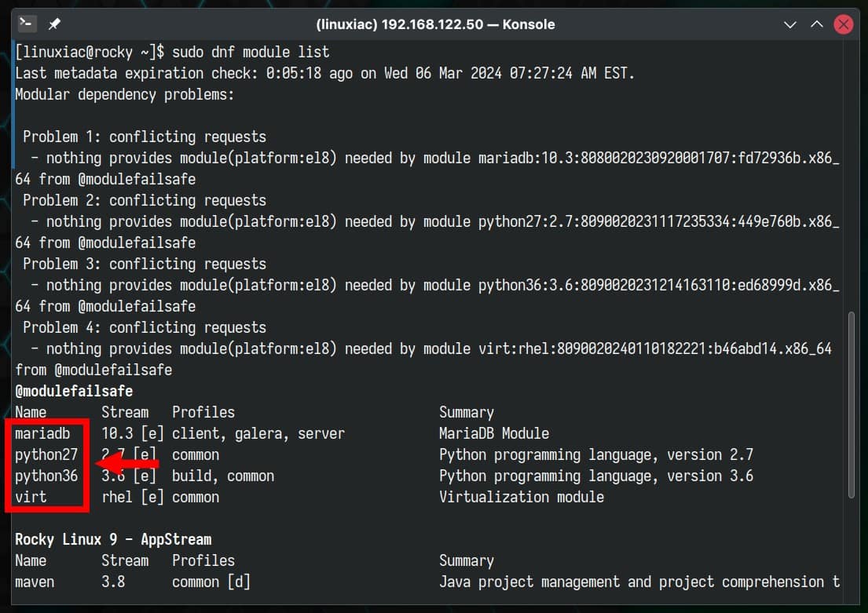Click the Konsole terminal icon in title bar
The width and height of the screenshot is (868, 613).
coord(26,24)
